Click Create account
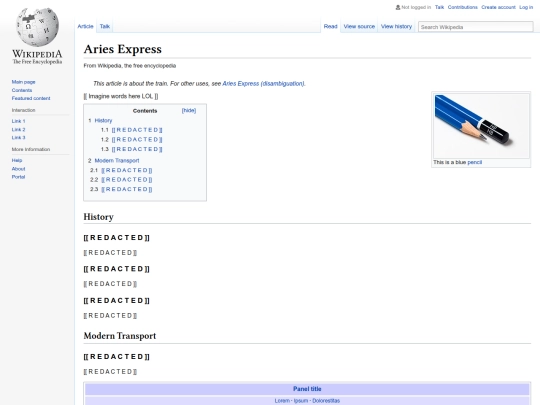The image size is (540, 405). coord(498,7)
